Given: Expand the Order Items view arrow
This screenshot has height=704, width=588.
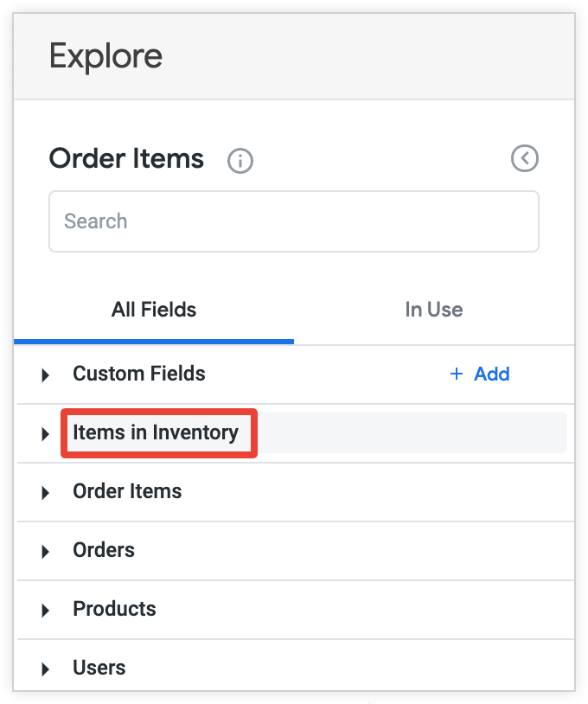Looking at the screenshot, I should 45,492.
